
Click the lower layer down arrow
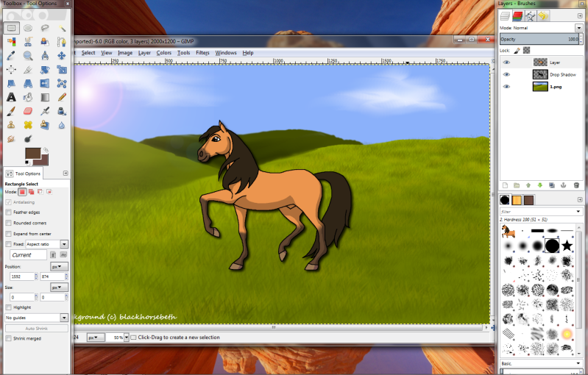(x=540, y=185)
